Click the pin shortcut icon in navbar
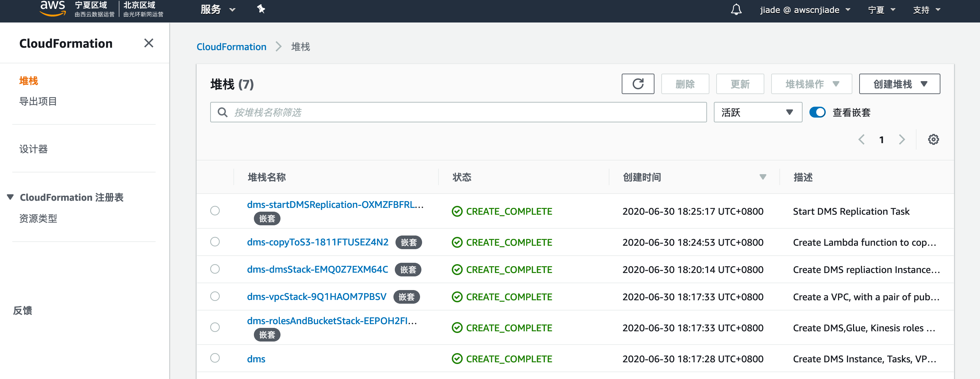Viewport: 980px width, 379px height. click(261, 9)
